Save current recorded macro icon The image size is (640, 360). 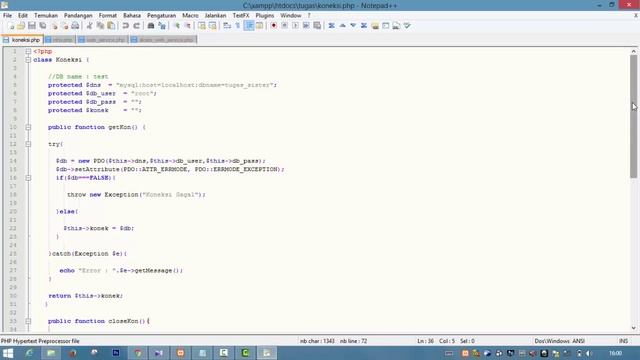pos(317,26)
